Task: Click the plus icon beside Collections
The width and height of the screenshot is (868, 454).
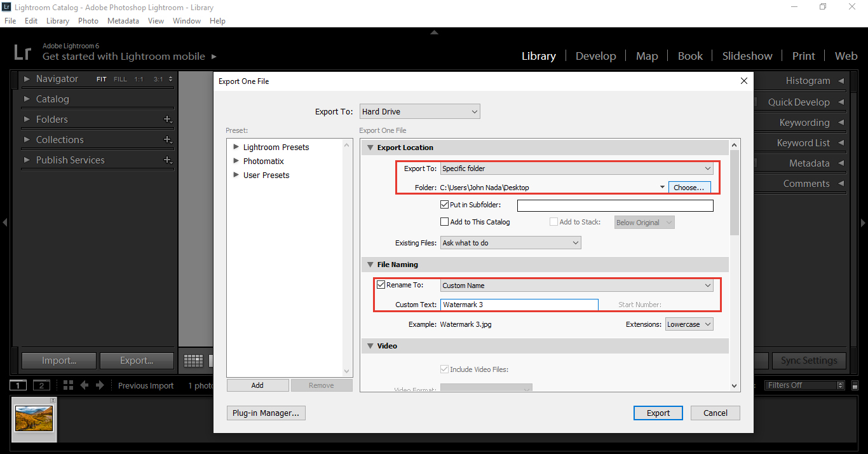Action: click(x=168, y=140)
